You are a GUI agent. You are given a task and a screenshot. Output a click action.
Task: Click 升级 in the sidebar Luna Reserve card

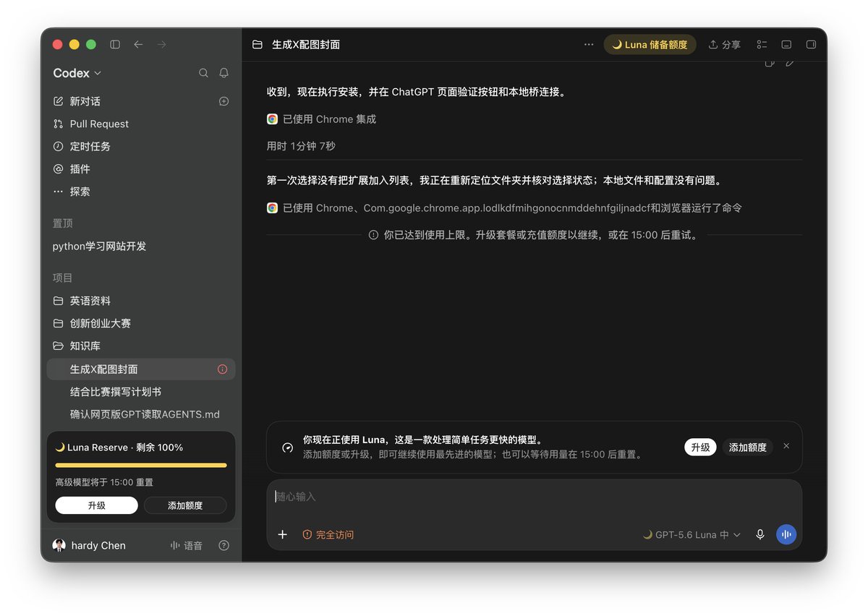pos(96,505)
